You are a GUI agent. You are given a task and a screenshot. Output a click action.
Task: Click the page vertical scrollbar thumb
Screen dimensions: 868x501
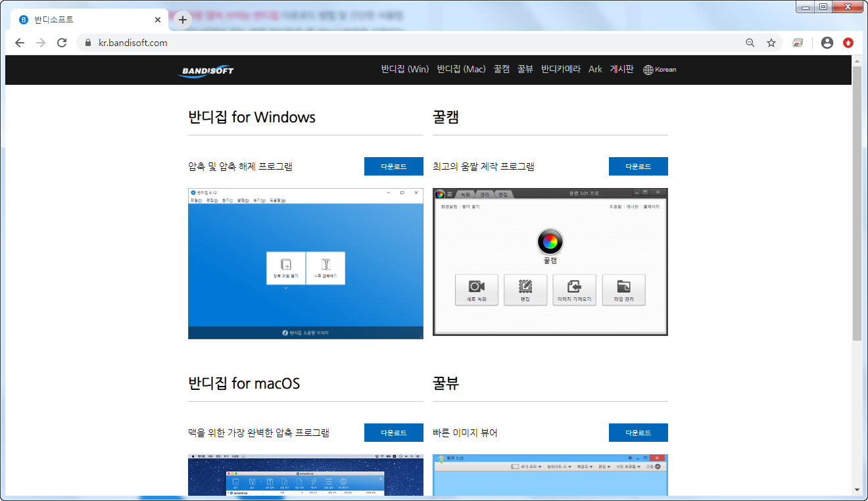(x=856, y=203)
